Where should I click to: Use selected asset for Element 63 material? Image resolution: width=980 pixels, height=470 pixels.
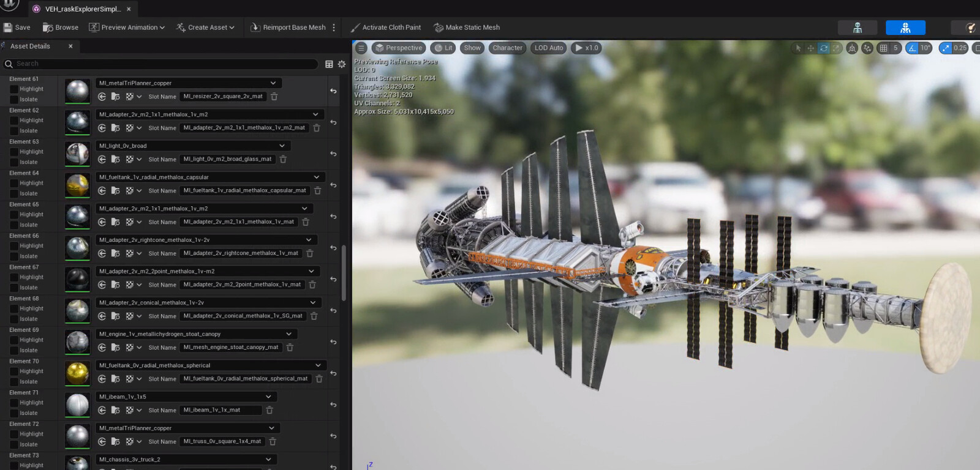coord(102,160)
